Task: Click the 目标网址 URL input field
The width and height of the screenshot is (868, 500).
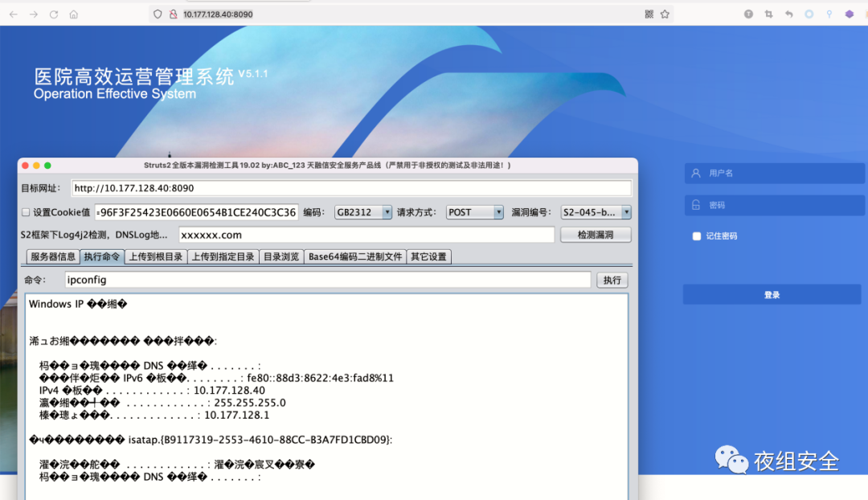Action: pos(351,188)
